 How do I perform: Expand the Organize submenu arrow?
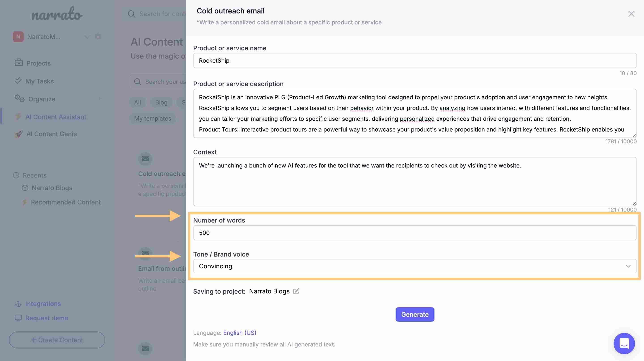tap(100, 98)
